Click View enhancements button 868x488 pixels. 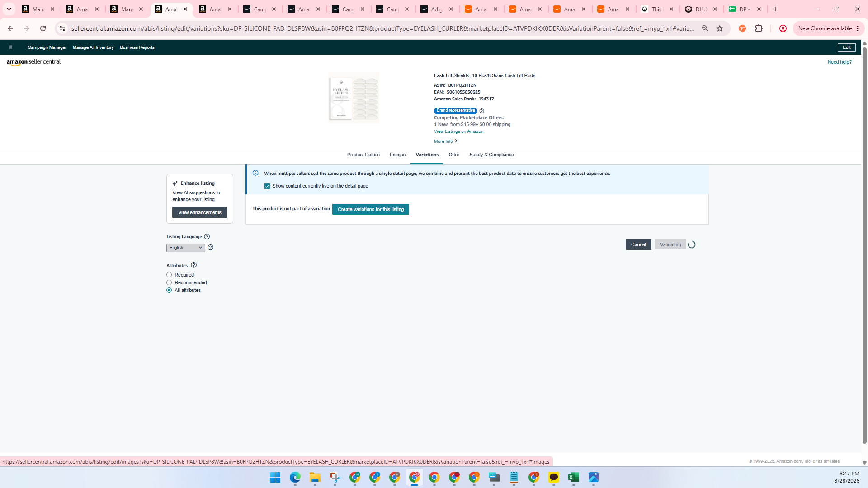[x=200, y=212]
